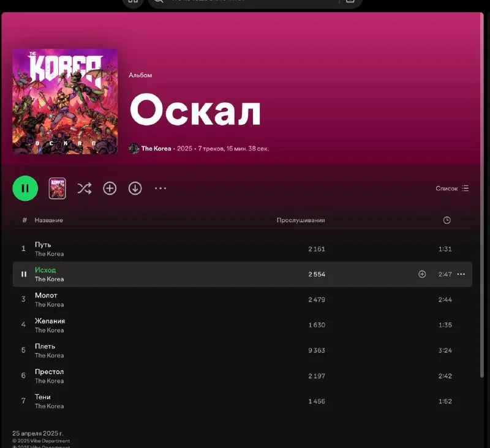This screenshot has width=490, height=448.
Task: Open The Korea link under Престол
Action: (x=49, y=381)
